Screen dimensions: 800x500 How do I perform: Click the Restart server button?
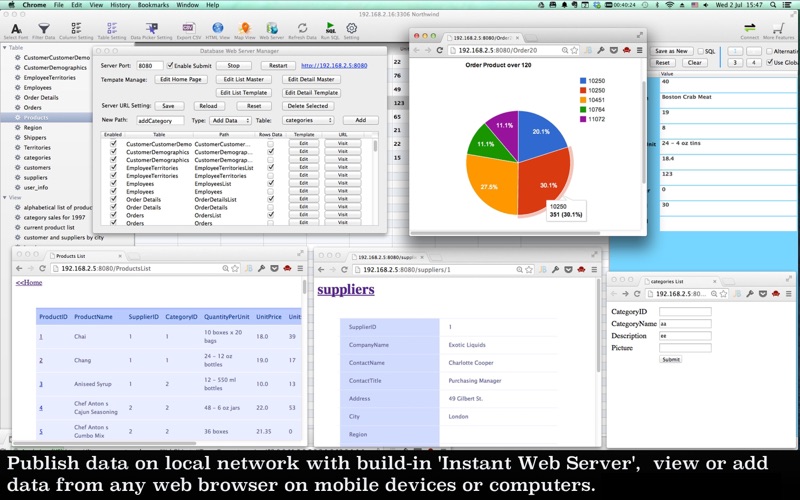pos(278,65)
